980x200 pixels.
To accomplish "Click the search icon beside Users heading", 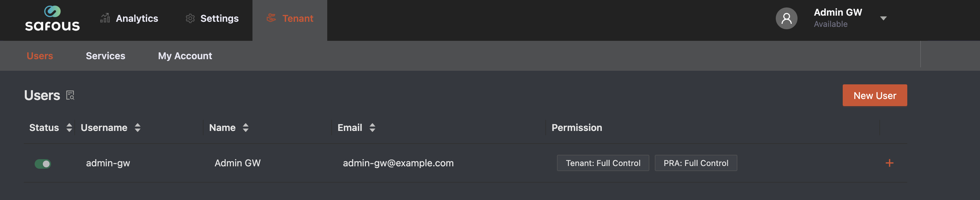I will coord(70,95).
